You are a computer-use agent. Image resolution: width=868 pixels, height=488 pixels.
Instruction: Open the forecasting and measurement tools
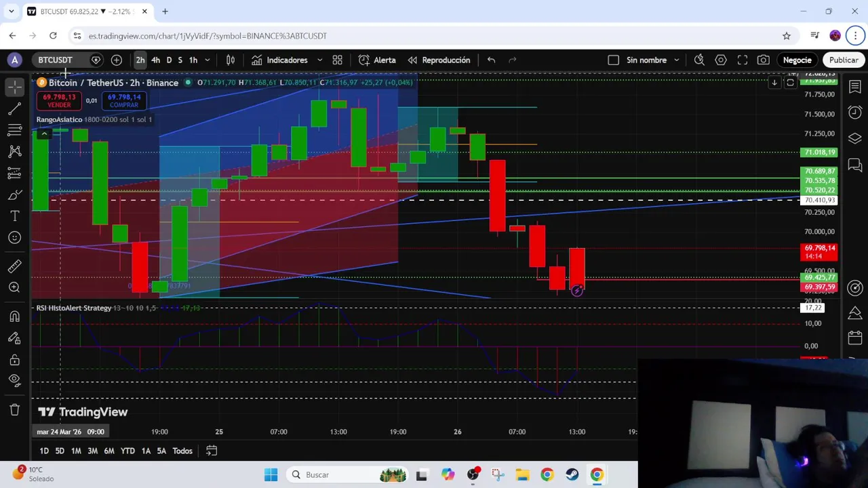[x=15, y=174]
